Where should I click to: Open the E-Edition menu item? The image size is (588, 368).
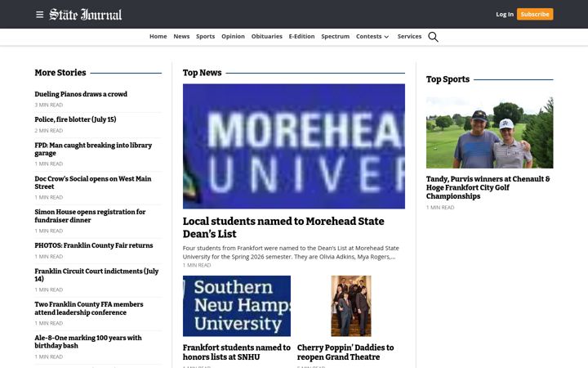coord(301,37)
